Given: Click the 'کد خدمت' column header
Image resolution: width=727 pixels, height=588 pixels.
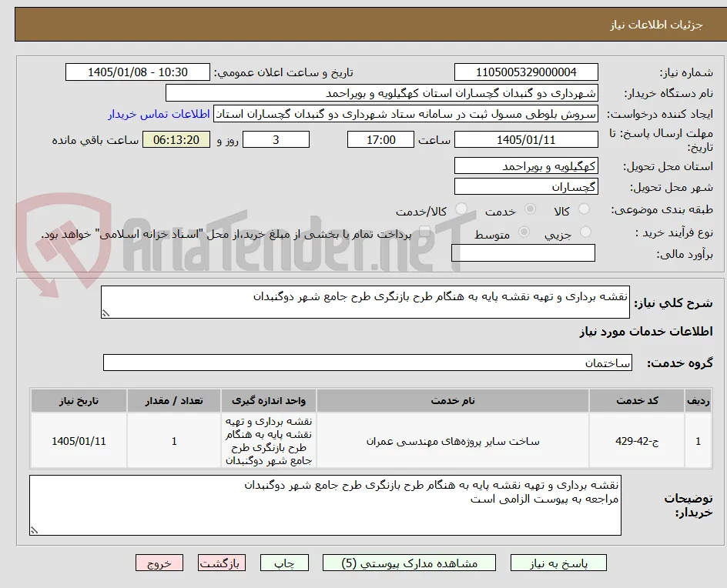Looking at the screenshot, I should (637, 401).
